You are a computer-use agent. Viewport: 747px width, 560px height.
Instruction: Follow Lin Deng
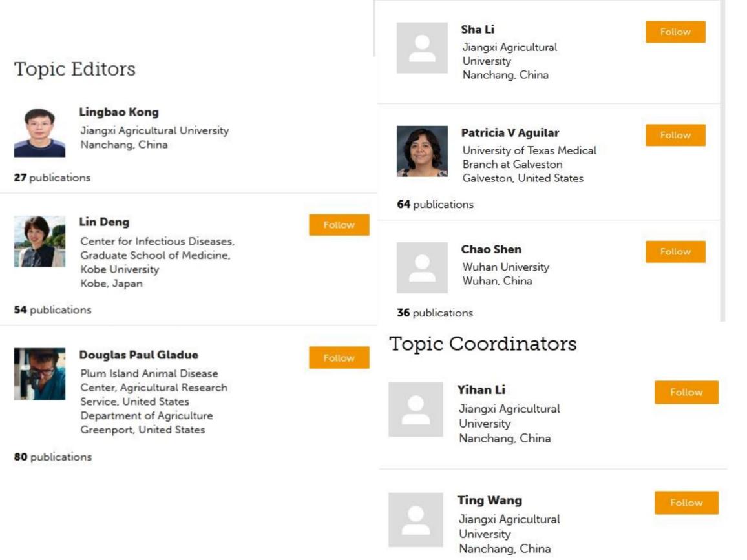pos(339,225)
